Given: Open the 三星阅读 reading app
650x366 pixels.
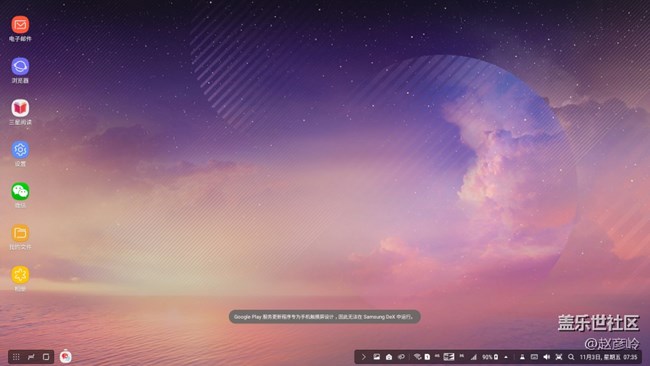Looking at the screenshot, I should [x=20, y=108].
